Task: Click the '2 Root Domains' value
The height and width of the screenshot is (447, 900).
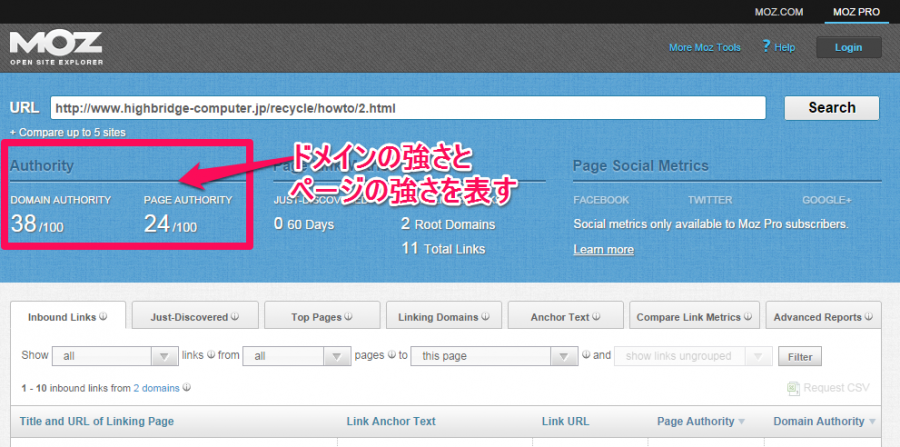Action: point(448,224)
